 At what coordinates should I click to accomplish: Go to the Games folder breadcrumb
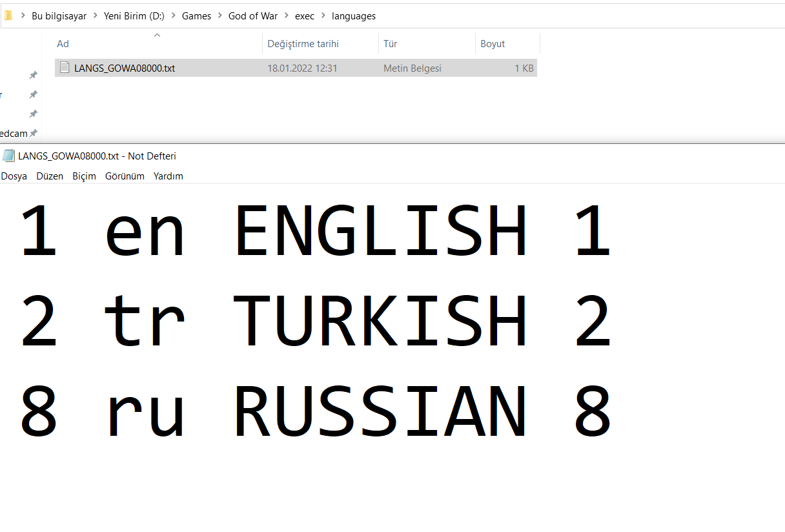pyautogui.click(x=196, y=16)
